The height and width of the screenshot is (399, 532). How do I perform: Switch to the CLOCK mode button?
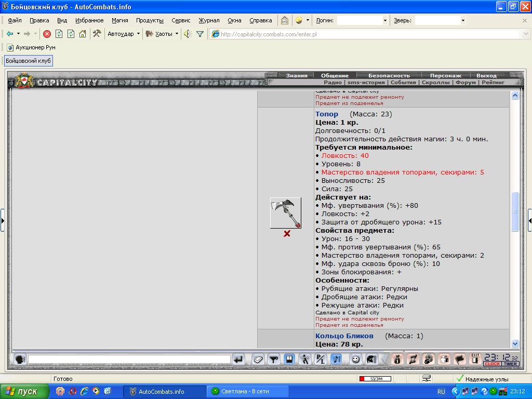point(492,364)
